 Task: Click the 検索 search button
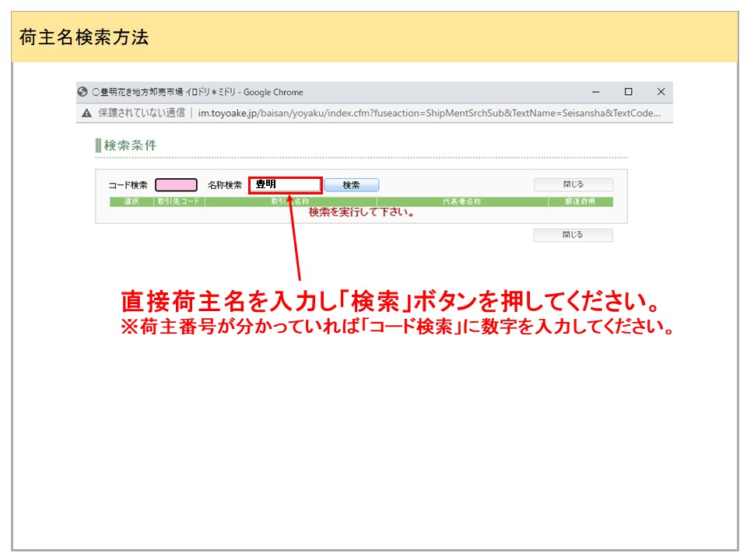click(x=351, y=185)
